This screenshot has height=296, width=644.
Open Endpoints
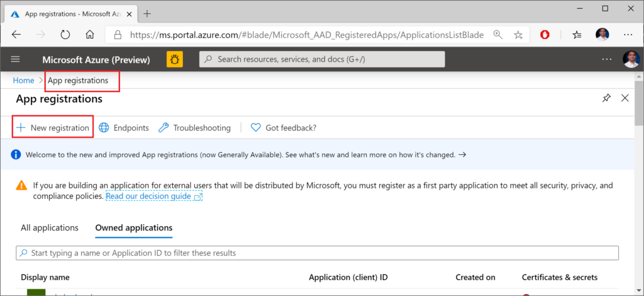click(124, 128)
